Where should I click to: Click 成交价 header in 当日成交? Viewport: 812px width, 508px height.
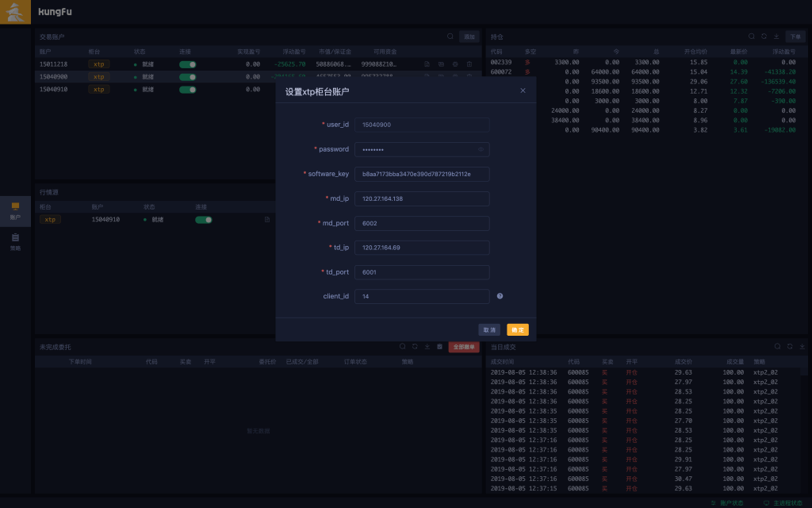tap(683, 362)
